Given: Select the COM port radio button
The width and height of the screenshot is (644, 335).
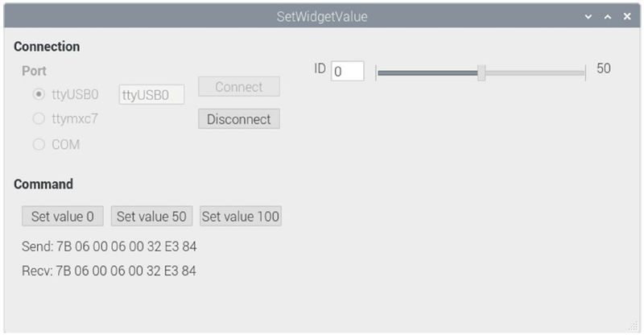Looking at the screenshot, I should 38,145.
